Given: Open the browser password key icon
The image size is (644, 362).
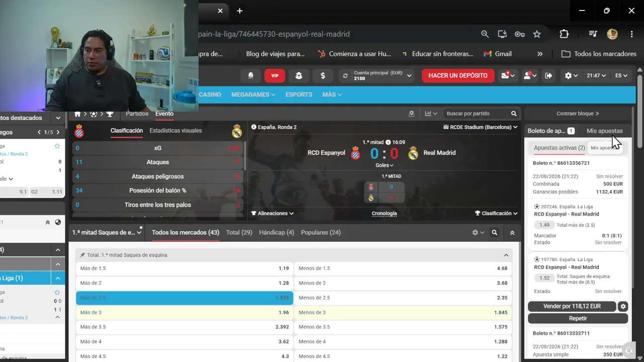Looking at the screenshot, I should [x=520, y=34].
